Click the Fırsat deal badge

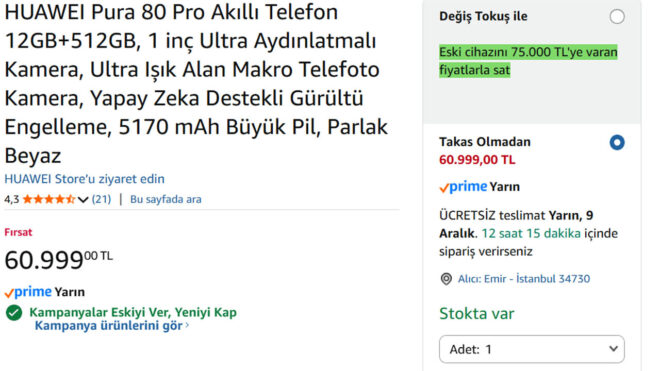18,232
